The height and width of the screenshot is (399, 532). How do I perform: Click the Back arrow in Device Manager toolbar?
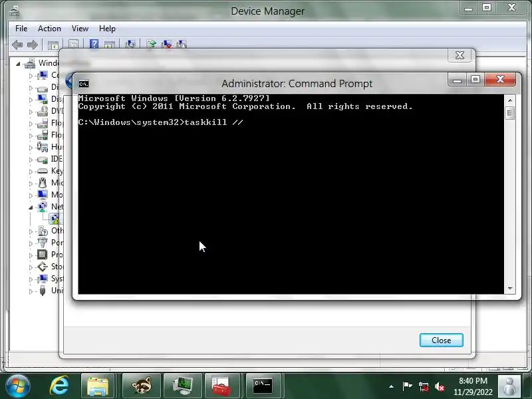(17, 45)
